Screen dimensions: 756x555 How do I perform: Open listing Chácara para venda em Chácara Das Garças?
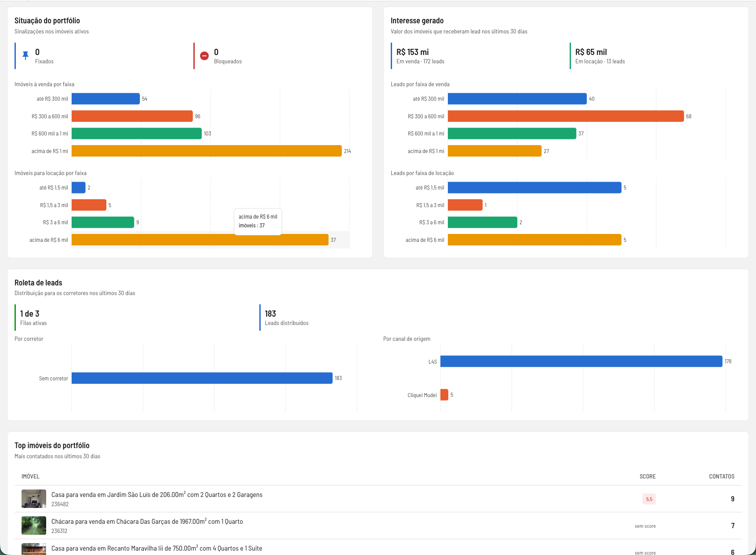click(x=147, y=522)
